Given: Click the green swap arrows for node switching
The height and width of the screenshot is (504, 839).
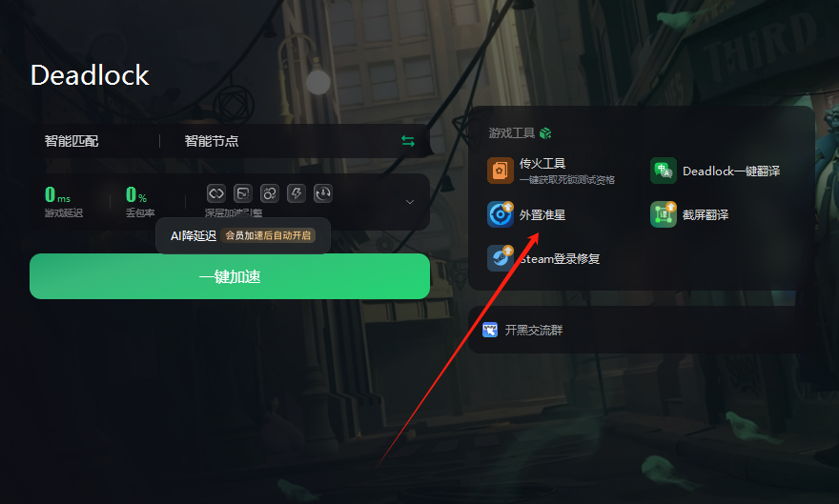Looking at the screenshot, I should [408, 141].
